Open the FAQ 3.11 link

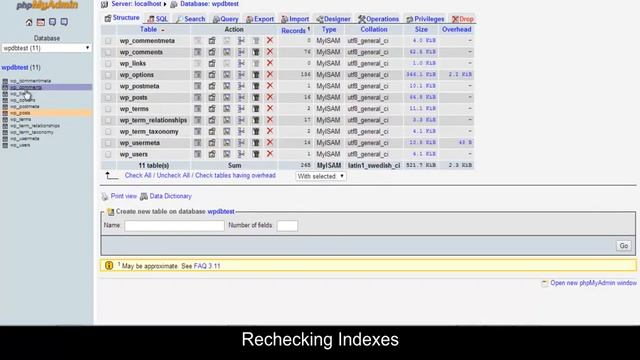(207, 266)
